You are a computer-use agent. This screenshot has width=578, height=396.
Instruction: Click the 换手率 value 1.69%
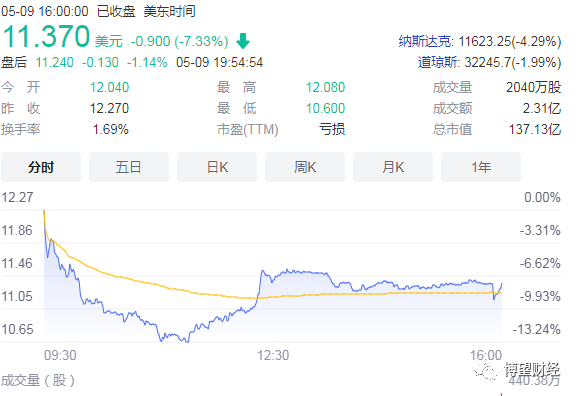pyautogui.click(x=111, y=129)
